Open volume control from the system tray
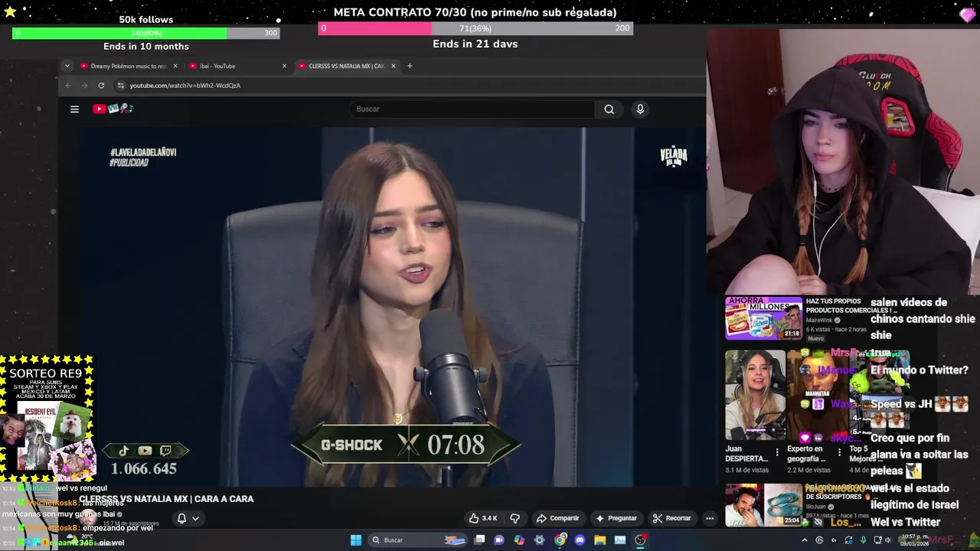The image size is (980, 551). point(888,540)
